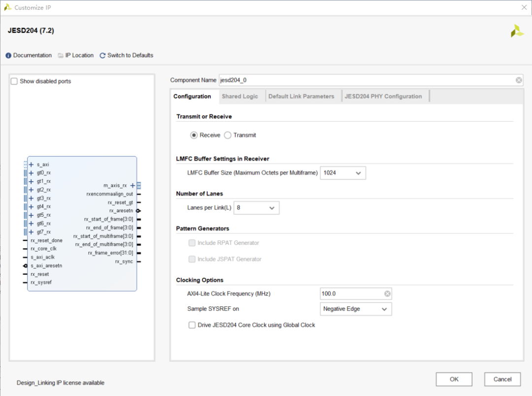The width and height of the screenshot is (532, 396).
Task: Click the OK button
Action: (x=454, y=379)
